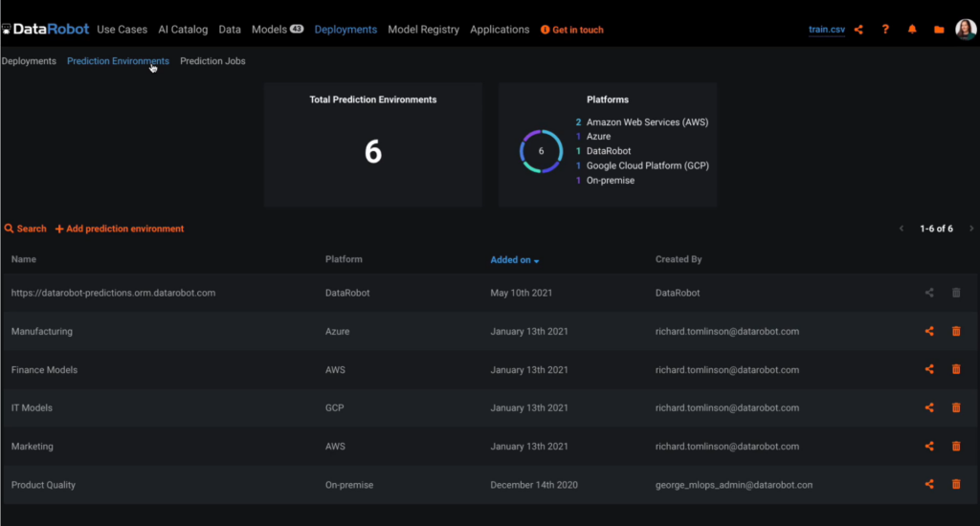The height and width of the screenshot is (526, 980).
Task: Open the Model Registry menu
Action: 423,30
